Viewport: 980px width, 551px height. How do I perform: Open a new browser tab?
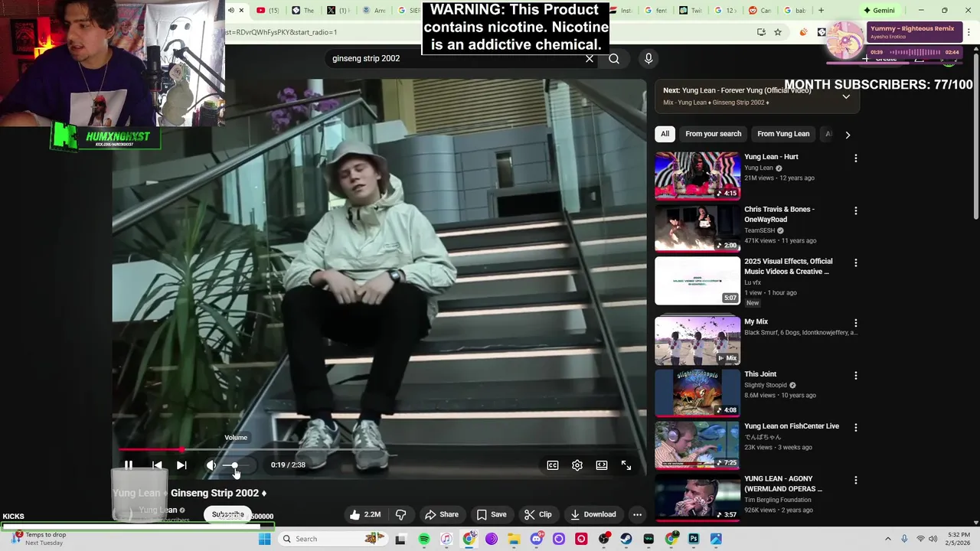821,11
